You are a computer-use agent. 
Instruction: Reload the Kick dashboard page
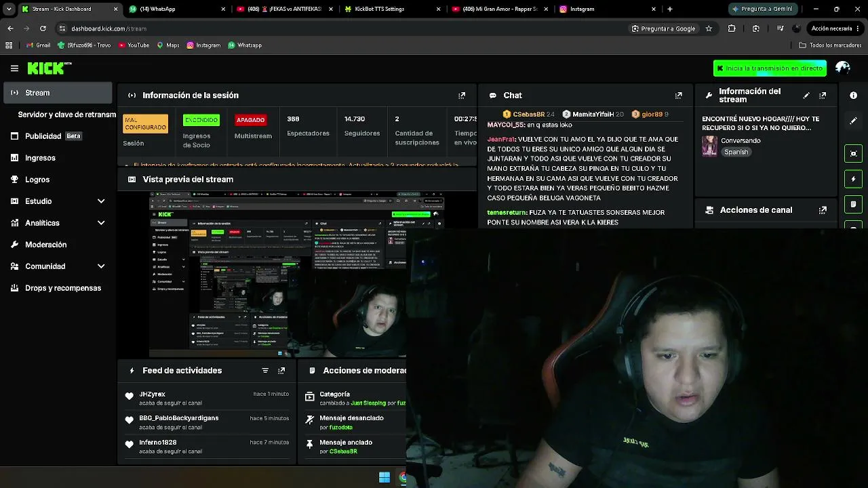[x=43, y=28]
